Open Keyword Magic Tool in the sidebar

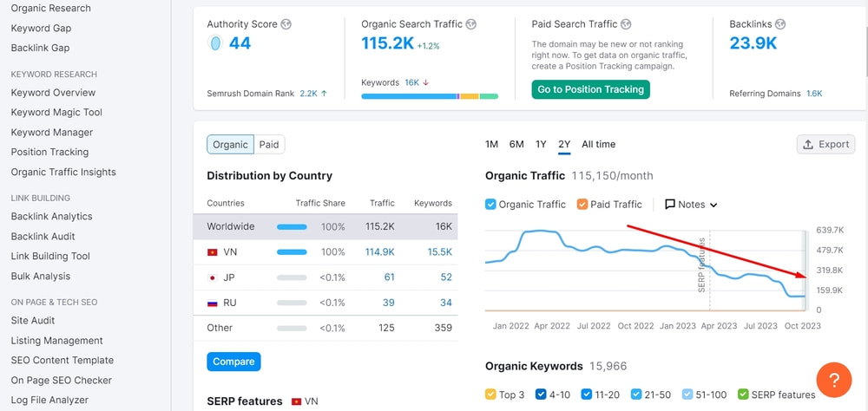tap(56, 113)
